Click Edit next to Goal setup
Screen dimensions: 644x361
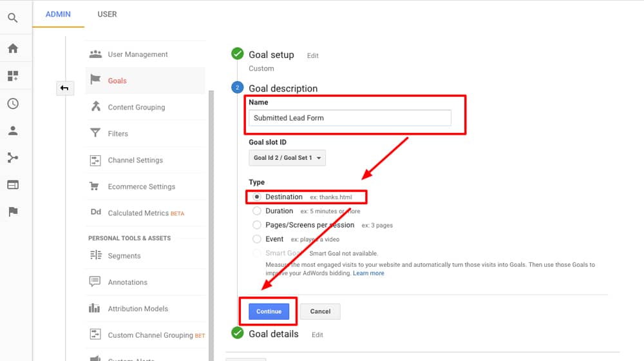[x=312, y=55]
